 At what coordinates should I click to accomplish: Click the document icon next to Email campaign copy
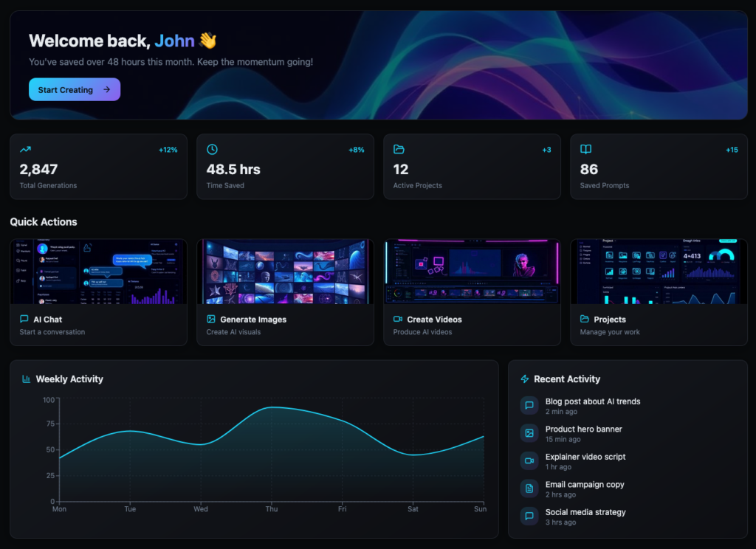tap(529, 488)
